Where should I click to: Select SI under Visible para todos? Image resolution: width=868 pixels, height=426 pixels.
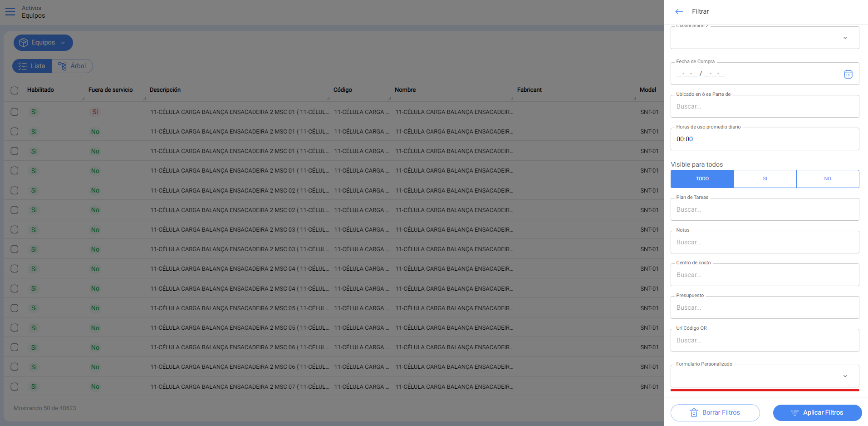click(x=765, y=179)
